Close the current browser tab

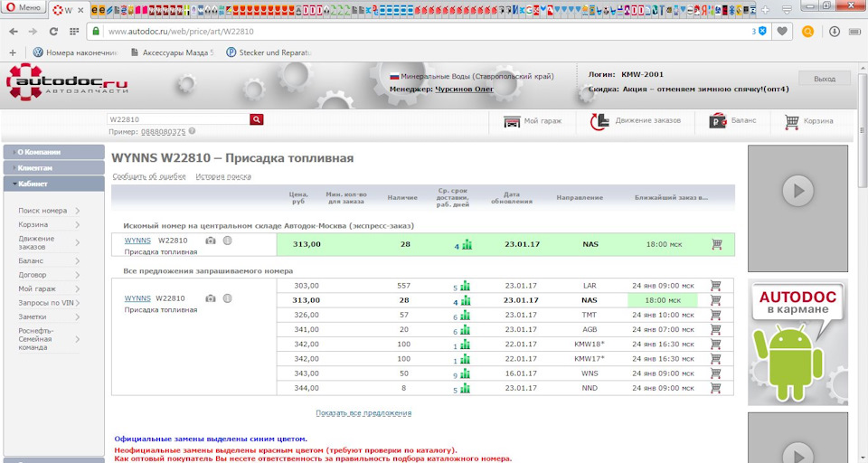click(80, 10)
